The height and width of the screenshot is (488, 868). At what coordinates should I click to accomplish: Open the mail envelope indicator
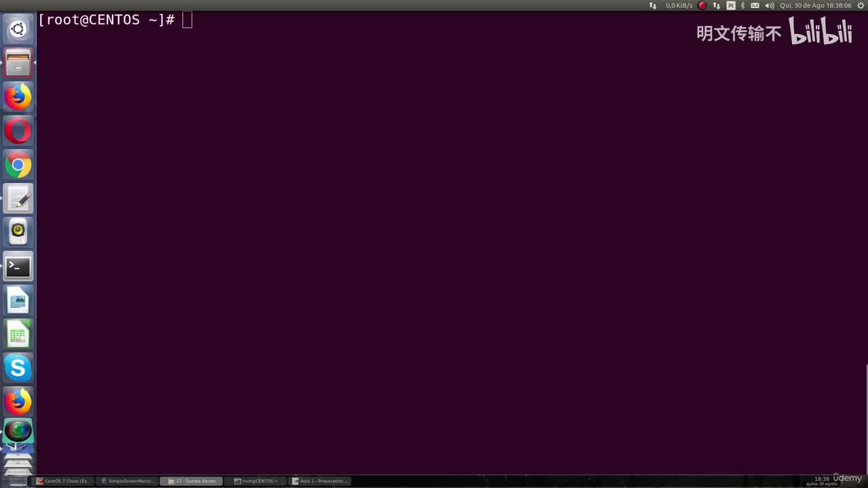[755, 5]
